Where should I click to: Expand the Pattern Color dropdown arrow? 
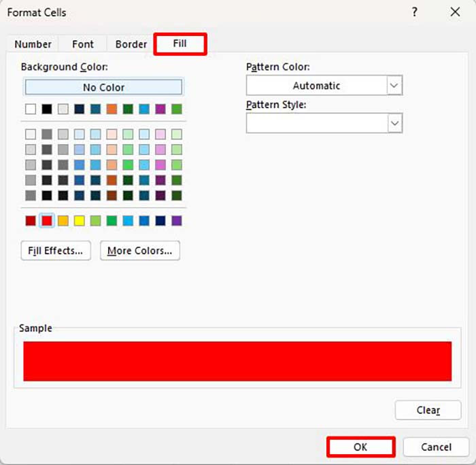[394, 86]
